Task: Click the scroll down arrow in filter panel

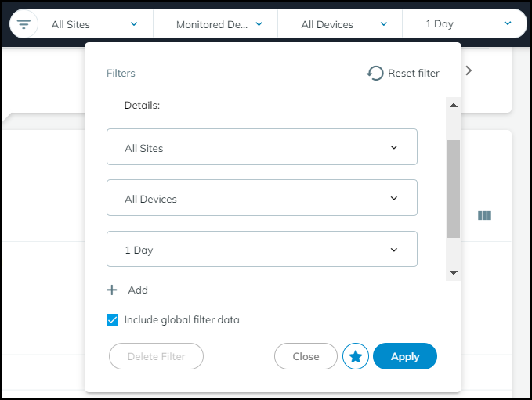Action: pos(453,272)
